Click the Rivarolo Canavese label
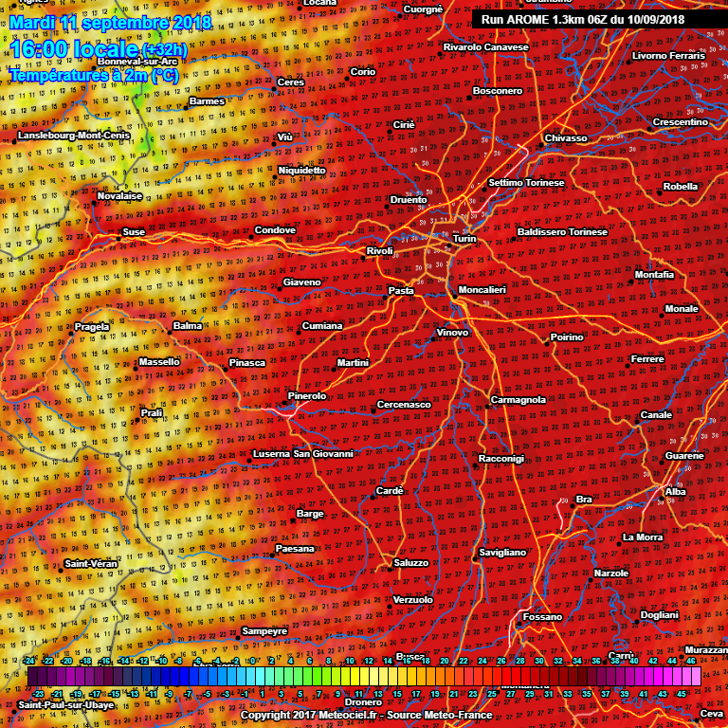Viewport: 728px width, 728px height. [x=485, y=47]
